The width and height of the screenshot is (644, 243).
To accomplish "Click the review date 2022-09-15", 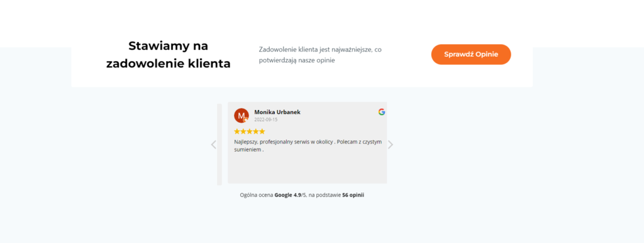I will (266, 120).
